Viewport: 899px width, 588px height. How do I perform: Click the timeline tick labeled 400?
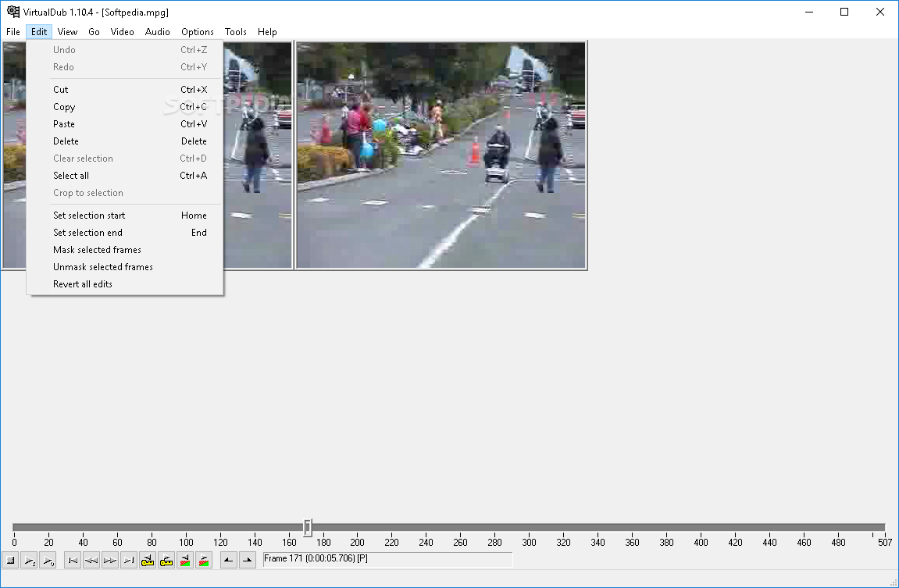pos(701,542)
